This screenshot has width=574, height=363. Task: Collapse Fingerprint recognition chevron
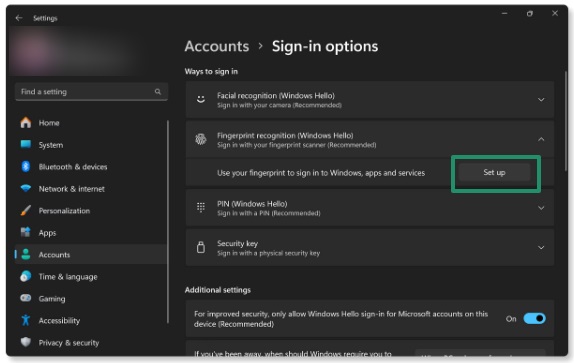pos(541,139)
